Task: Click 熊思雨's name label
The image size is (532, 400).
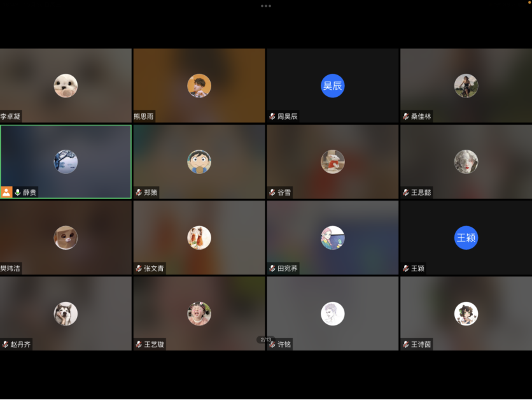Action: (x=143, y=117)
